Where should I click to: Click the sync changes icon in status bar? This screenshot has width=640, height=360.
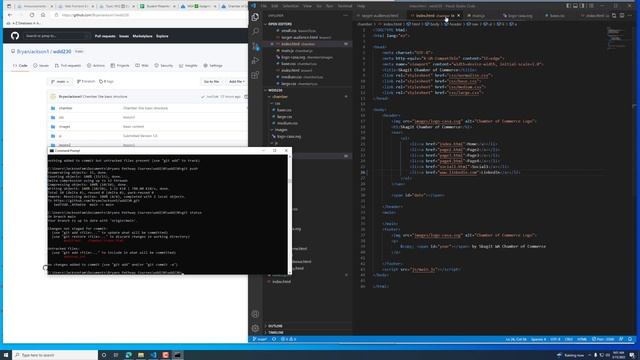pyautogui.click(x=274, y=339)
